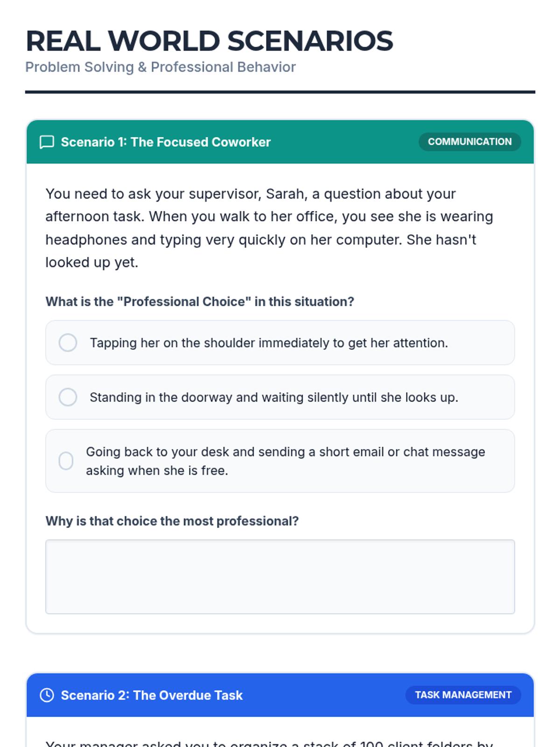
Task: Click the dark divider line under the subtitle
Action: (x=280, y=92)
